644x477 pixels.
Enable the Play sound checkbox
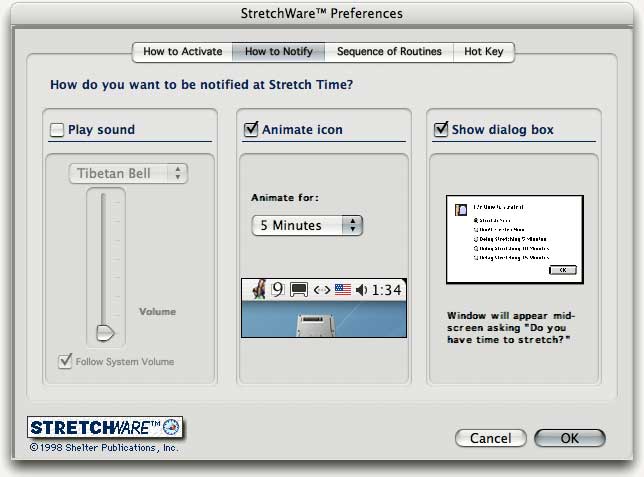click(x=57, y=130)
